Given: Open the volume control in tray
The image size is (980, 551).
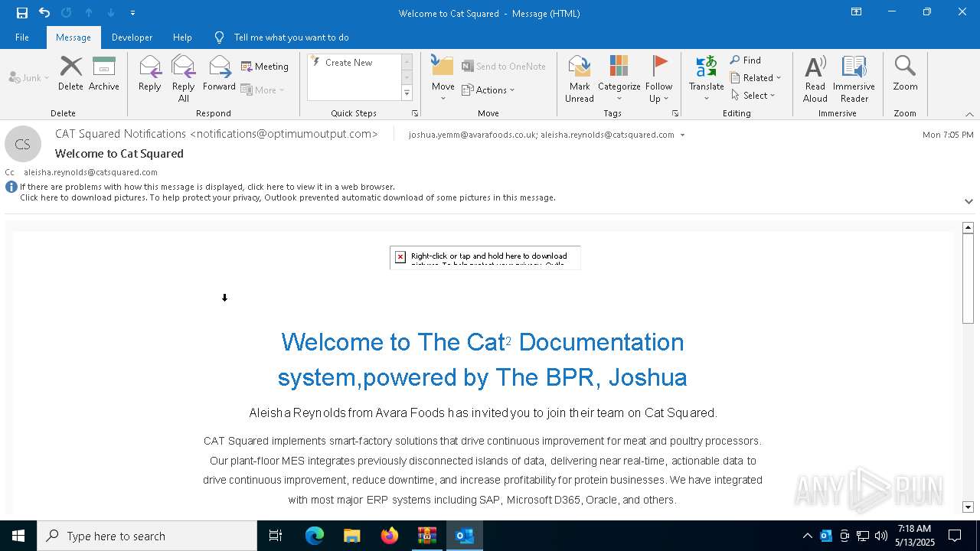Looking at the screenshot, I should [881, 536].
